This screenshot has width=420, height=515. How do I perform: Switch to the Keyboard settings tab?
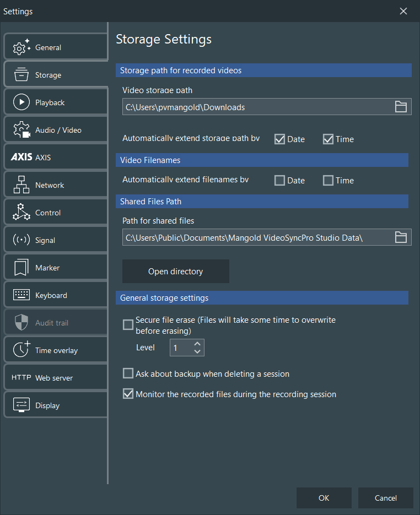(51, 295)
